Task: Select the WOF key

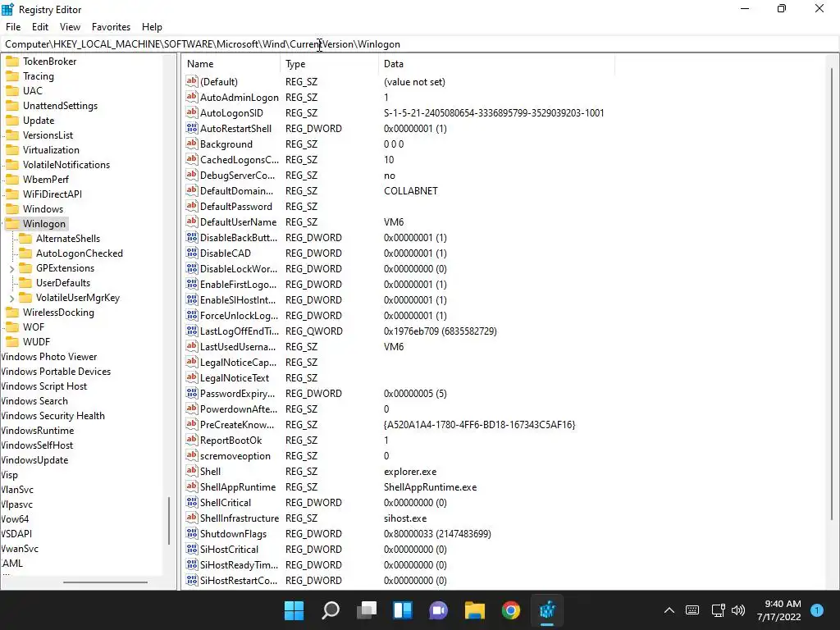Action: tap(33, 326)
